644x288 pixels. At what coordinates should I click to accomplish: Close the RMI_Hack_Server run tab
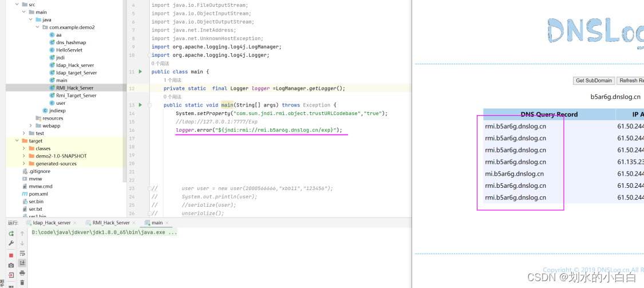point(134,223)
